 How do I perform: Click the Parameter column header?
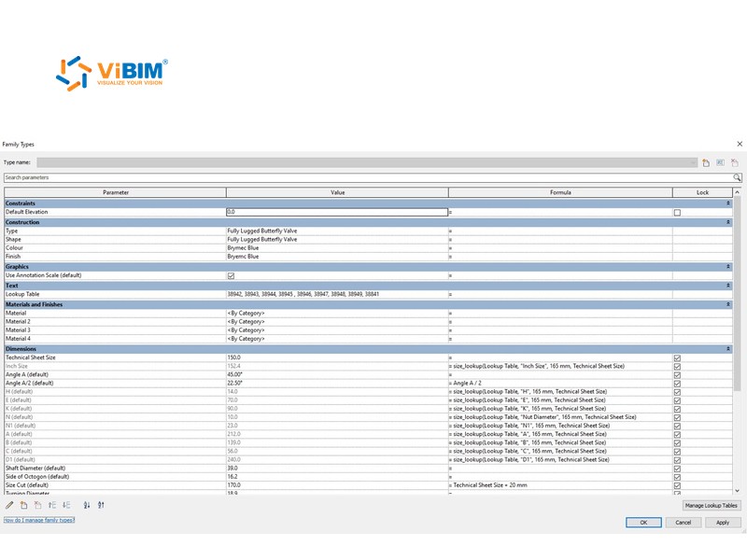pyautogui.click(x=115, y=192)
